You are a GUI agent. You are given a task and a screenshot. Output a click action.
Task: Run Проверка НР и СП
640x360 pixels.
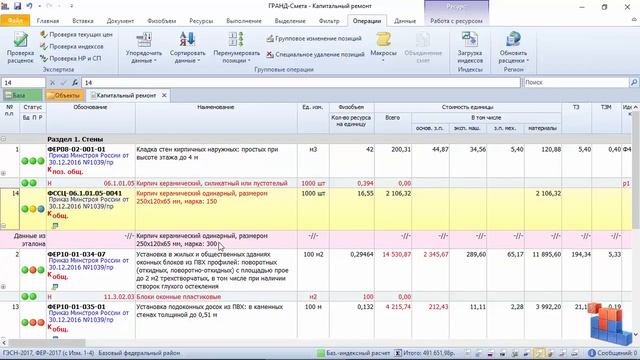(x=71, y=58)
